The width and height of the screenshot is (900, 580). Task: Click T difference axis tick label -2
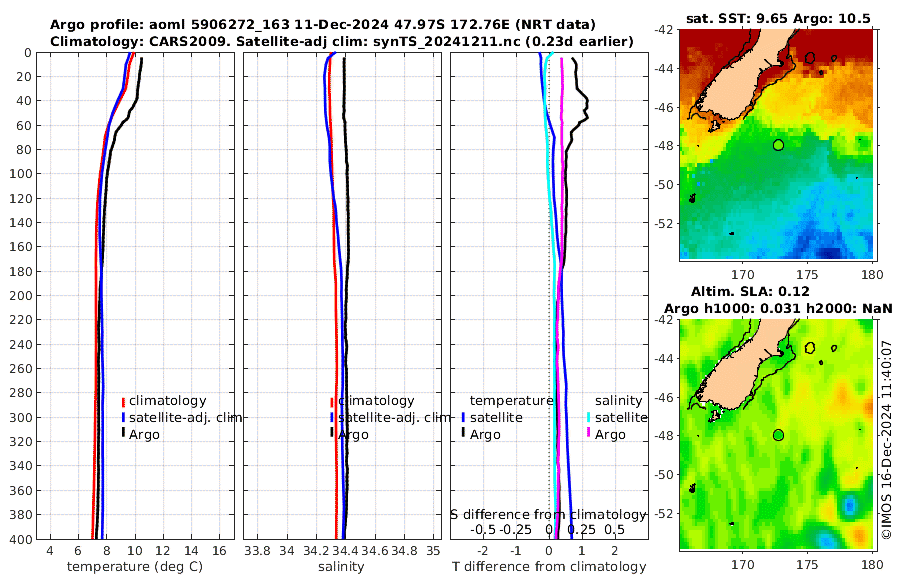coord(482,551)
